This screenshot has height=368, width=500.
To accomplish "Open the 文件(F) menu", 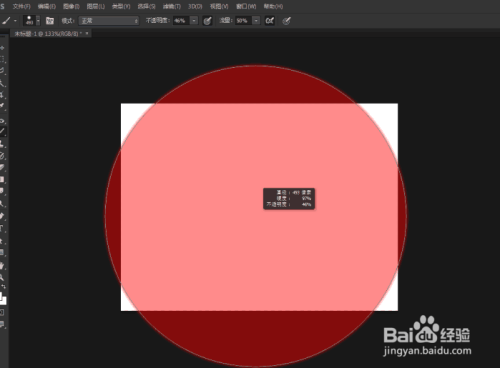I will (22, 6).
